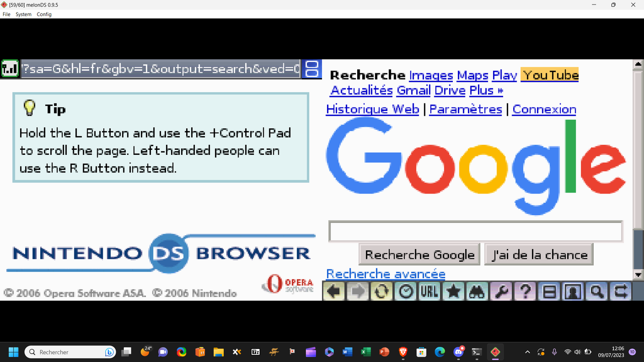
Task: Click the portrait overview mode icon
Action: (x=573, y=291)
